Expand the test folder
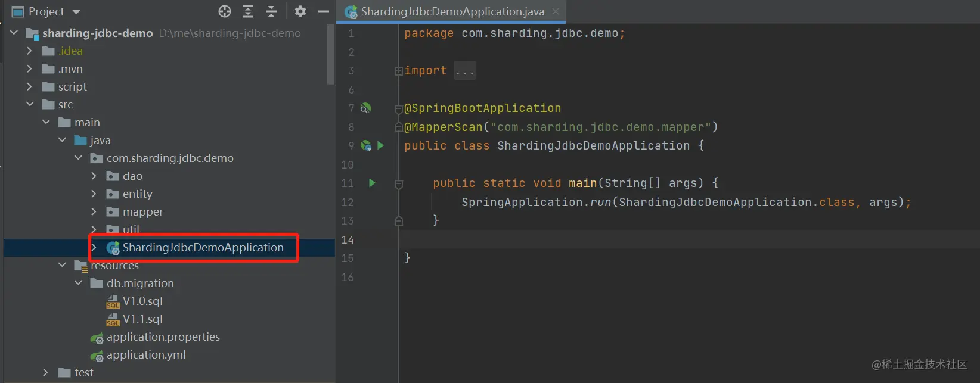The width and height of the screenshot is (980, 383). coord(45,372)
